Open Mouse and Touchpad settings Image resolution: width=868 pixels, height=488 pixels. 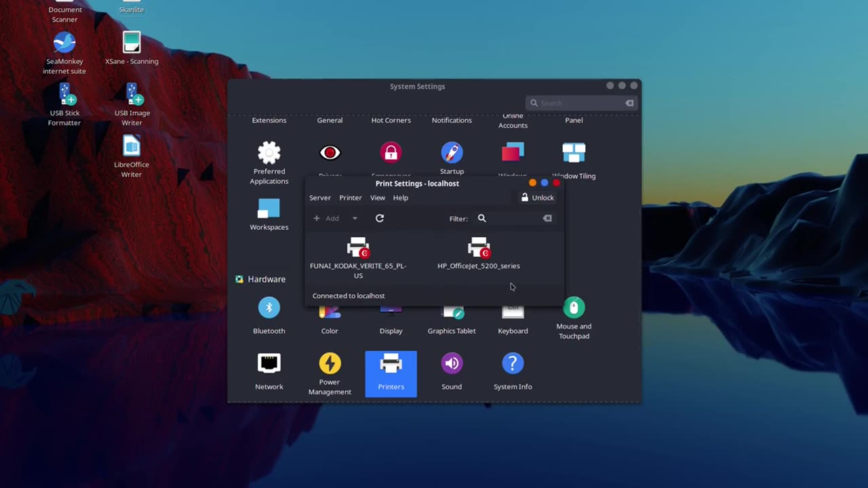click(x=574, y=319)
